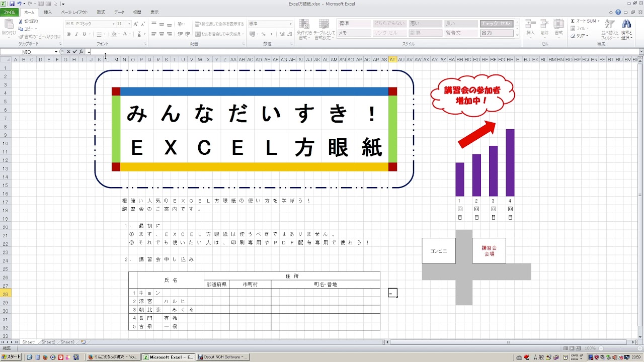
Task: Toggle top vertical alignment
Action: (154, 24)
